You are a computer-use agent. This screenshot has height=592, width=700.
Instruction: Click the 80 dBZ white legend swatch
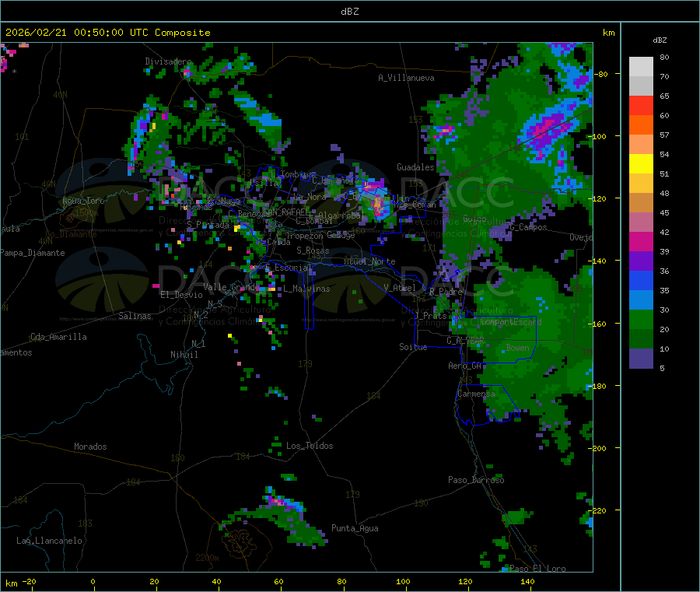coord(641,67)
